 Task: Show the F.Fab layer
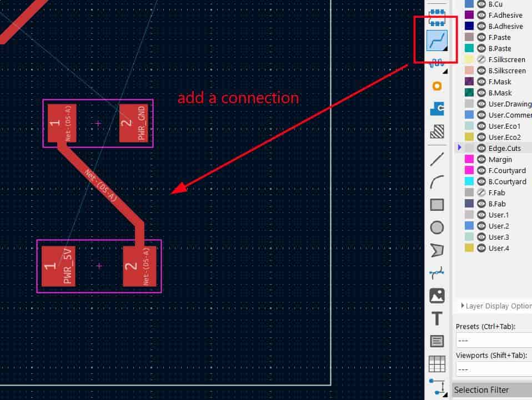[x=481, y=193]
